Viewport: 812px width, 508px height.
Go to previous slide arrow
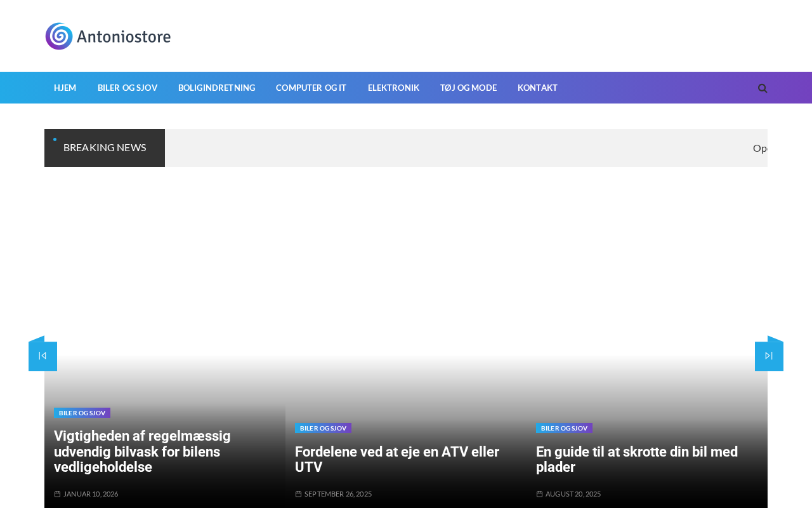(x=43, y=356)
